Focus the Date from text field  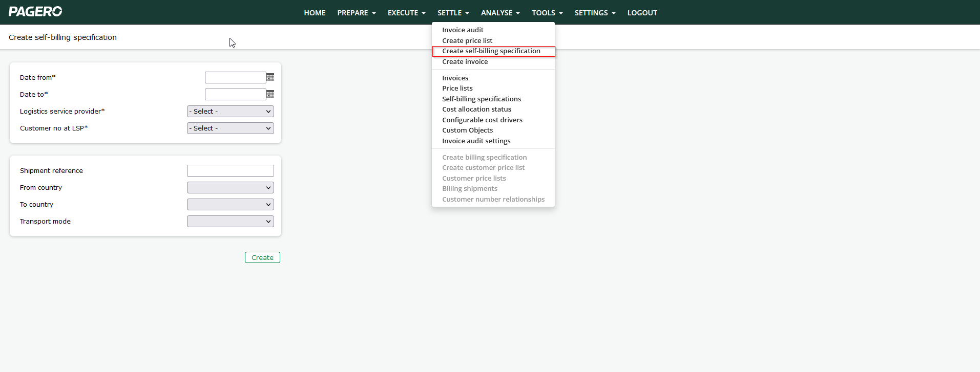(235, 78)
